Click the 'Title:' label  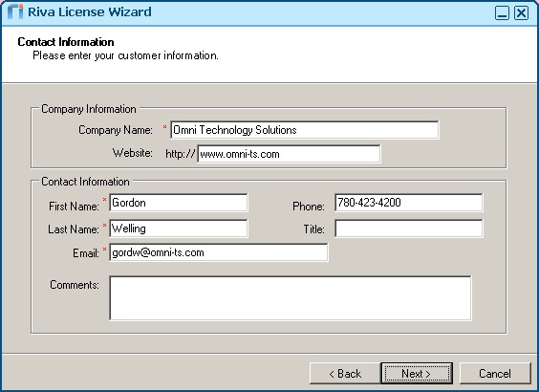(x=313, y=229)
